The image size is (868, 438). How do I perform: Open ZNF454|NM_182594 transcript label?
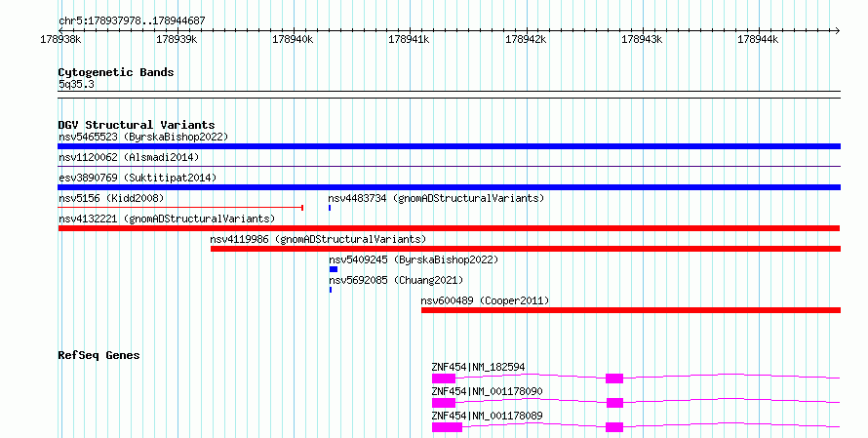coord(478,367)
